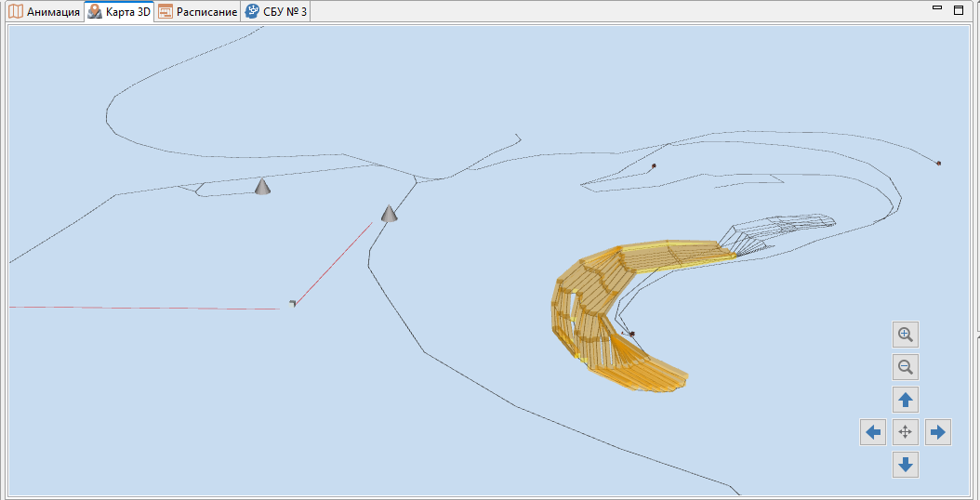The width and height of the screenshot is (980, 500).
Task: Maximize the map view panel
Action: [958, 9]
